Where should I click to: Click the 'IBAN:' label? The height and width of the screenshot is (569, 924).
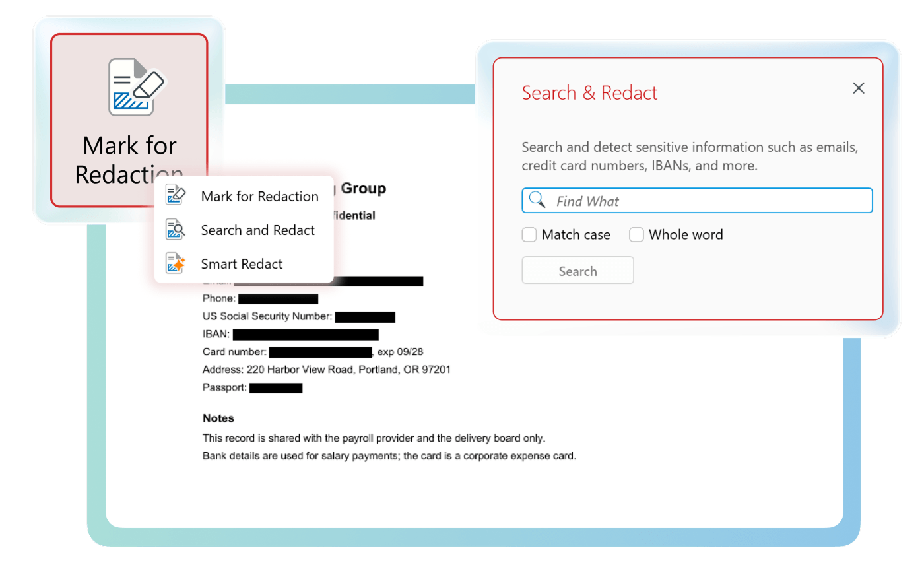[x=216, y=335]
